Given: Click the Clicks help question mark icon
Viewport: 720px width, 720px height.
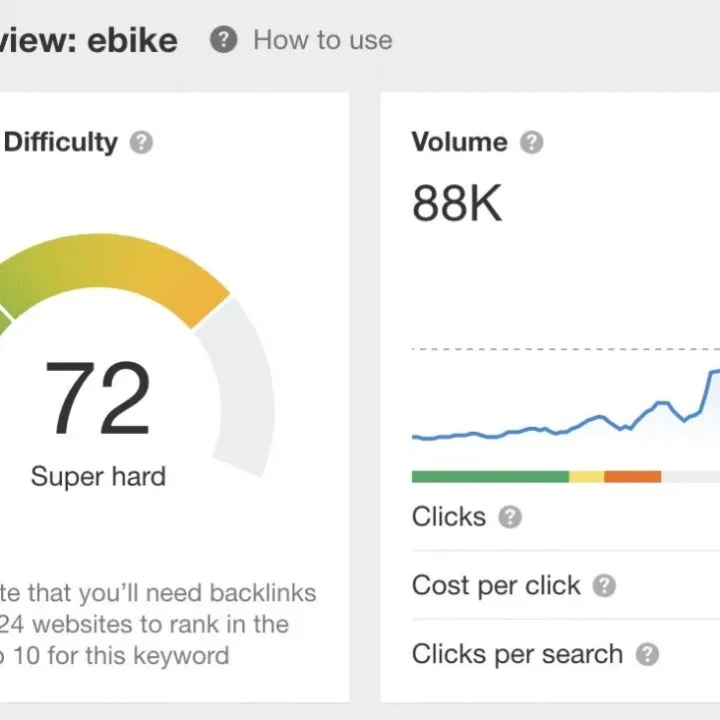Looking at the screenshot, I should point(510,517).
